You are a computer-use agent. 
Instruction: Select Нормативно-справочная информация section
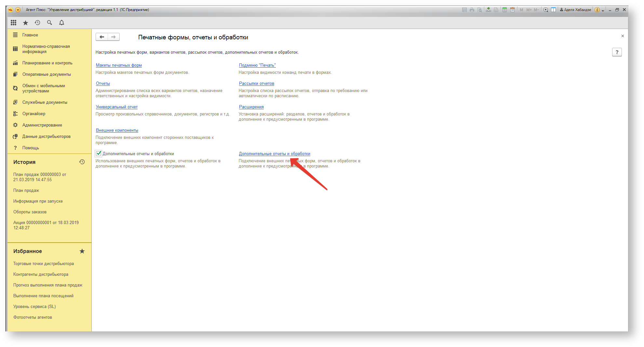coord(49,49)
